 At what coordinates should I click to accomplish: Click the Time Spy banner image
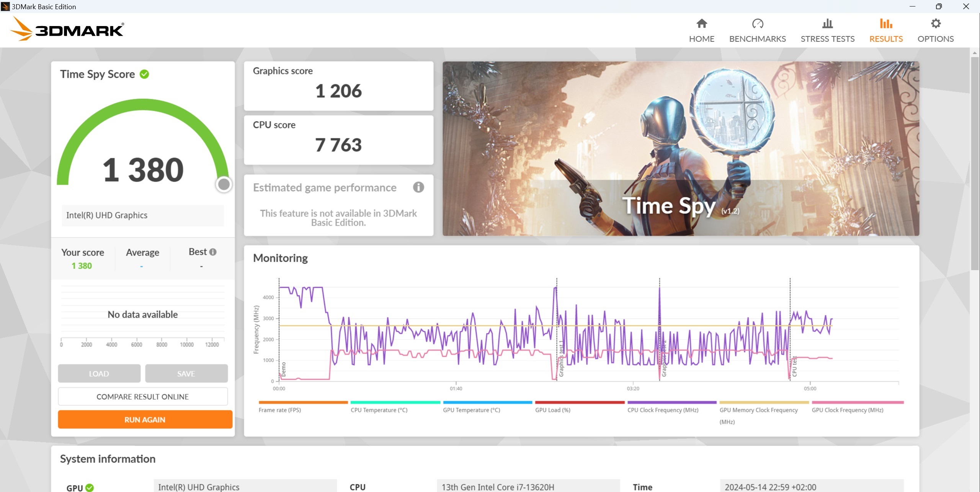(x=681, y=149)
